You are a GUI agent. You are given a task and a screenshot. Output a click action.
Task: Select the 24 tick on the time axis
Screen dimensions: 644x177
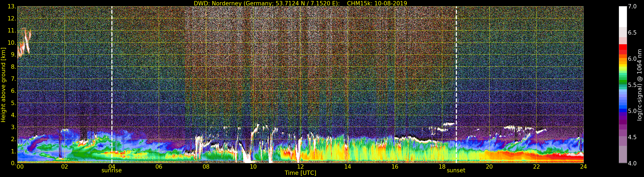pyautogui.click(x=583, y=167)
